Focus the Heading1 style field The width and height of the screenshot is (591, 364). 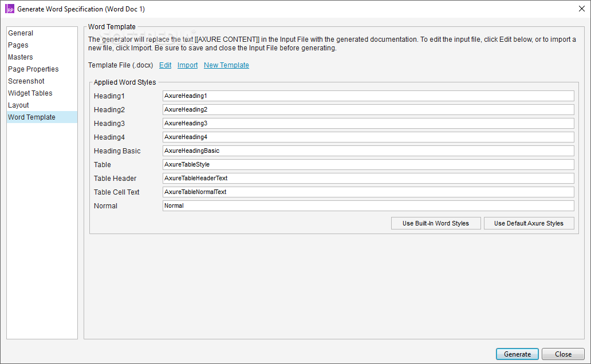pyautogui.click(x=368, y=96)
